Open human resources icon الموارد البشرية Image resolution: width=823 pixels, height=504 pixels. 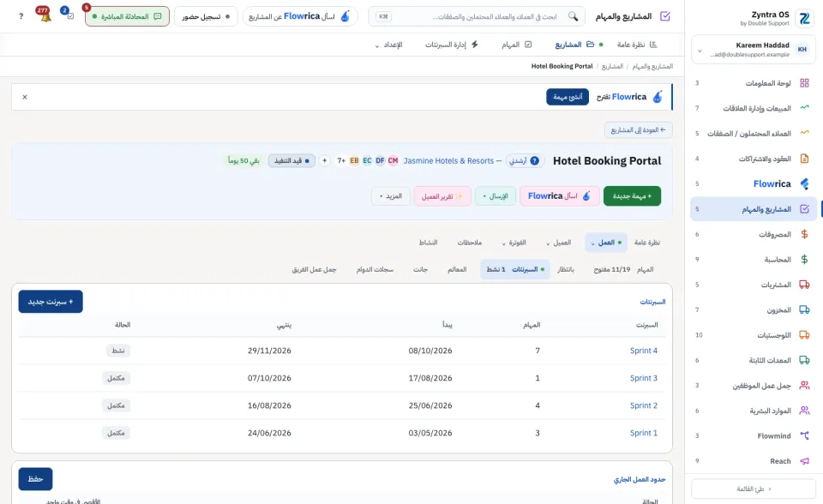pyautogui.click(x=804, y=411)
